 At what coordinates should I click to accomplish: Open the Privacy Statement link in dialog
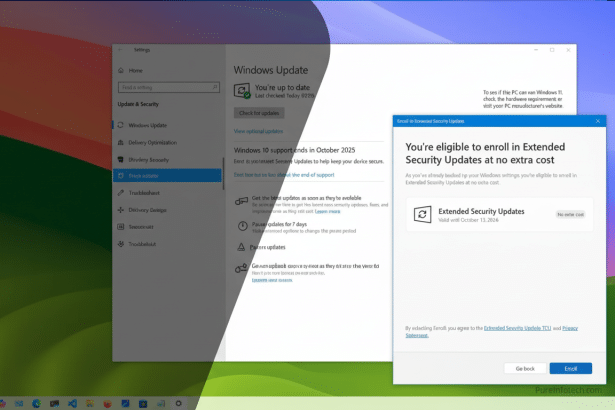pos(570,328)
